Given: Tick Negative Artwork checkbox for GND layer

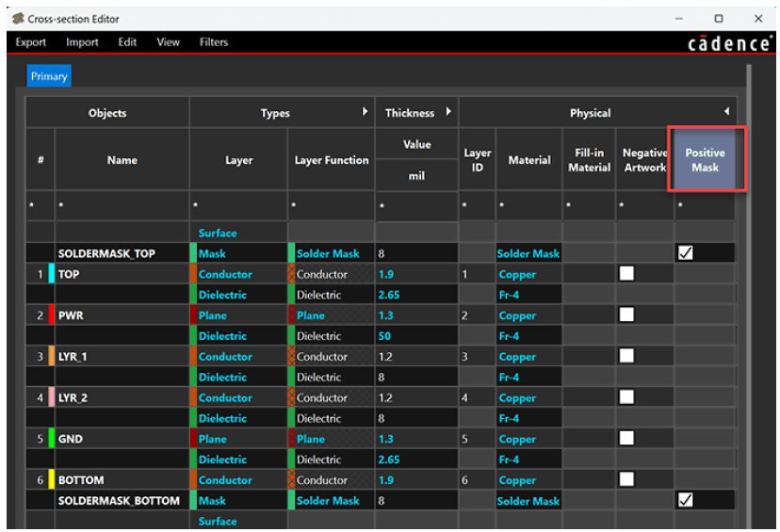Looking at the screenshot, I should point(626,439).
